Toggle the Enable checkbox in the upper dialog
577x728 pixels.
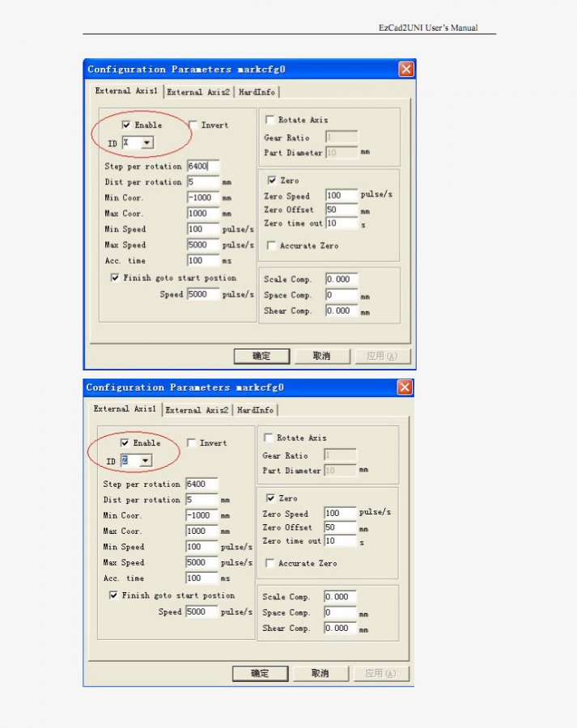tap(126, 125)
